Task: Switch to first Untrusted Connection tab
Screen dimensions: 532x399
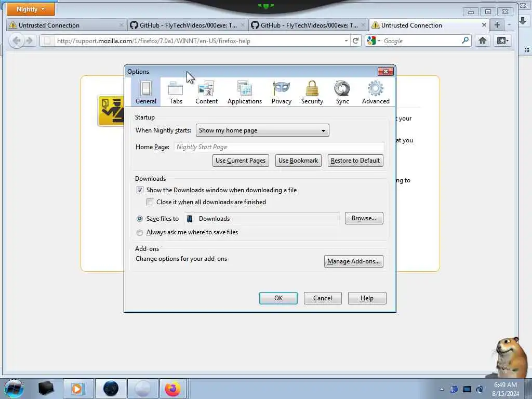Action: (x=66, y=25)
